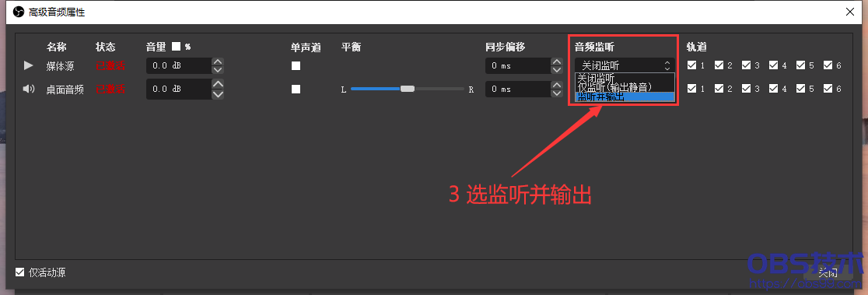Viewport: 868px width, 295px height.
Task: Uncheck track 6 for 桌面音频
Action: point(828,89)
